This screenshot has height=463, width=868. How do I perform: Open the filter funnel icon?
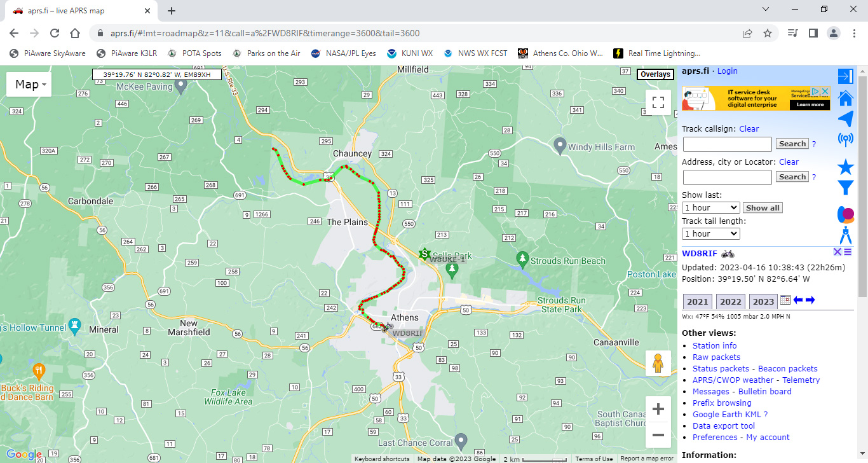click(x=845, y=188)
